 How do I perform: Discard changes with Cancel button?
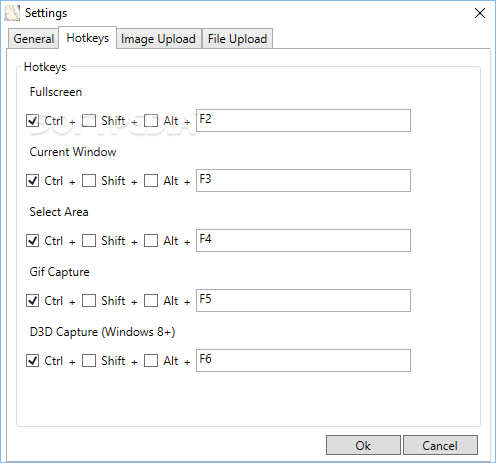coord(440,445)
